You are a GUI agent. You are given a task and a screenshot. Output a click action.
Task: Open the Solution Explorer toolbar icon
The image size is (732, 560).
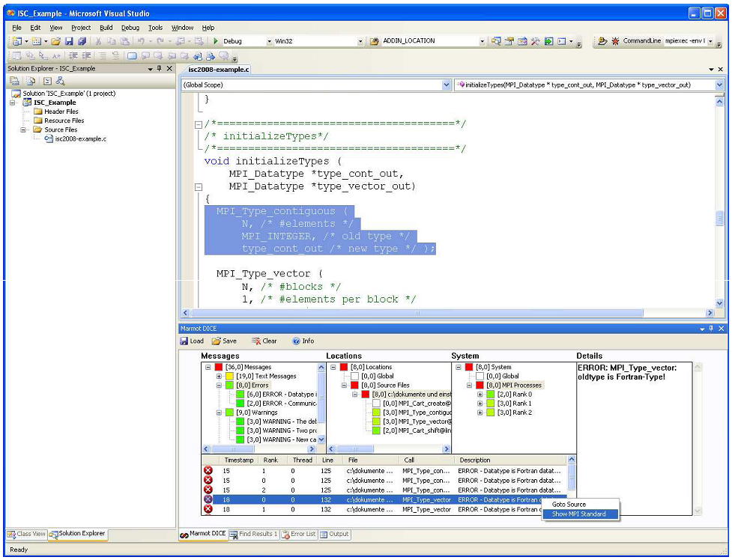496,41
